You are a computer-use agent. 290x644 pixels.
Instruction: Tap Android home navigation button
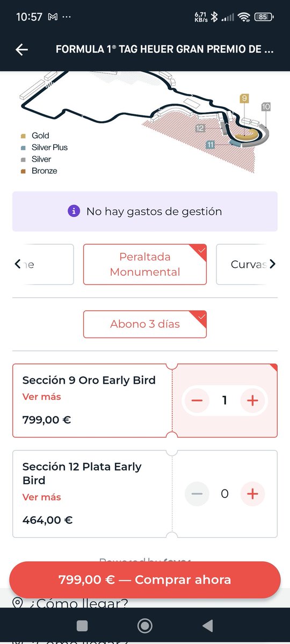coord(145,626)
